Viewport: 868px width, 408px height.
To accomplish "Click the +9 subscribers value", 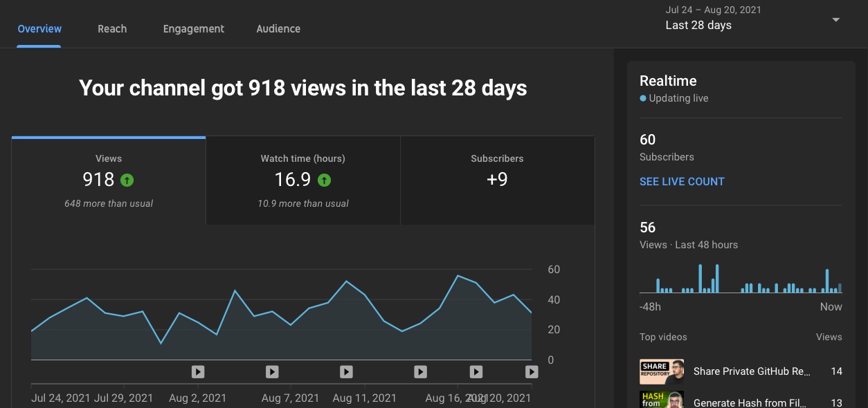I will click(497, 180).
